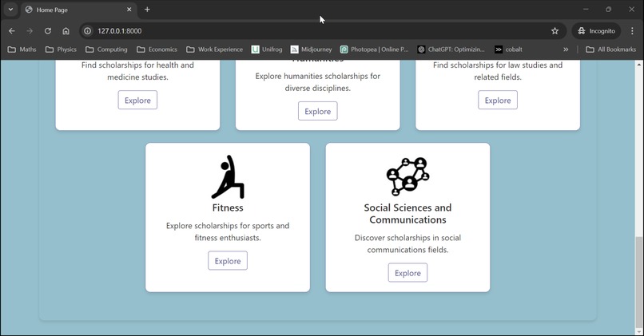Click Explore on the Fitness card
644x336 pixels.
[228, 261]
